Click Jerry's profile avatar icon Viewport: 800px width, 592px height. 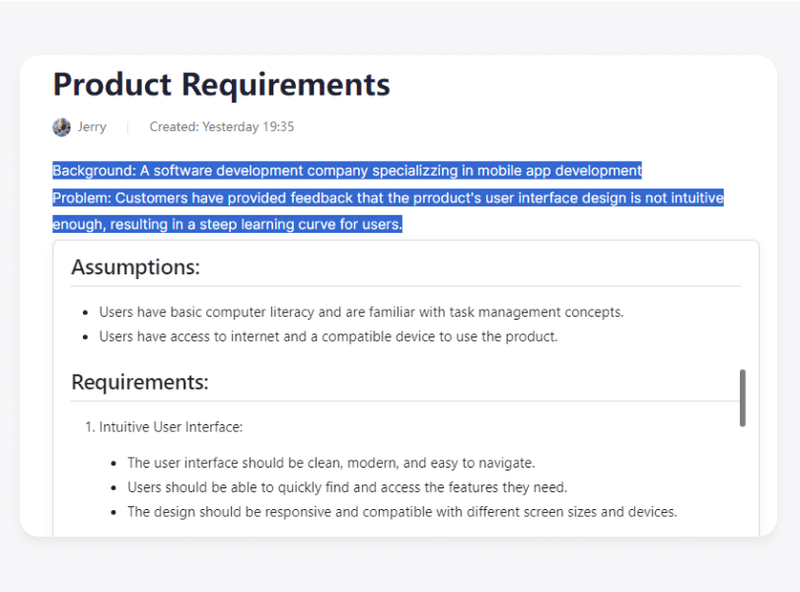(61, 127)
